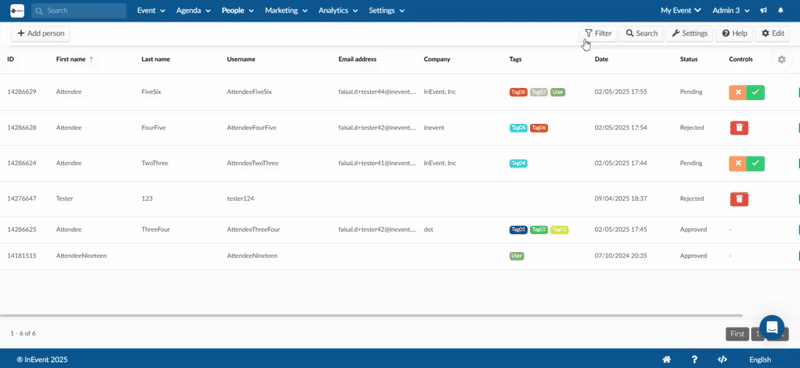Click the User tag in the AttendeeNineteen row
The width and height of the screenshot is (800, 368).
(x=516, y=256)
